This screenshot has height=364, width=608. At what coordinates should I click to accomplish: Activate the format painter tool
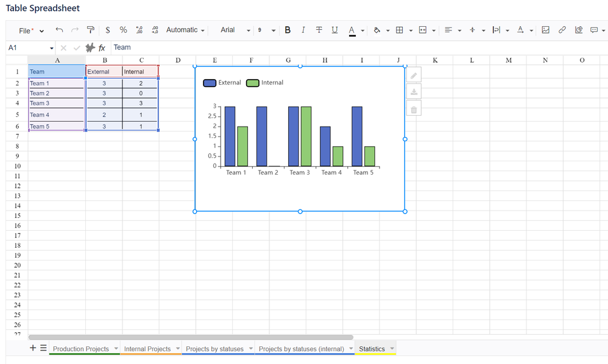pos(90,30)
